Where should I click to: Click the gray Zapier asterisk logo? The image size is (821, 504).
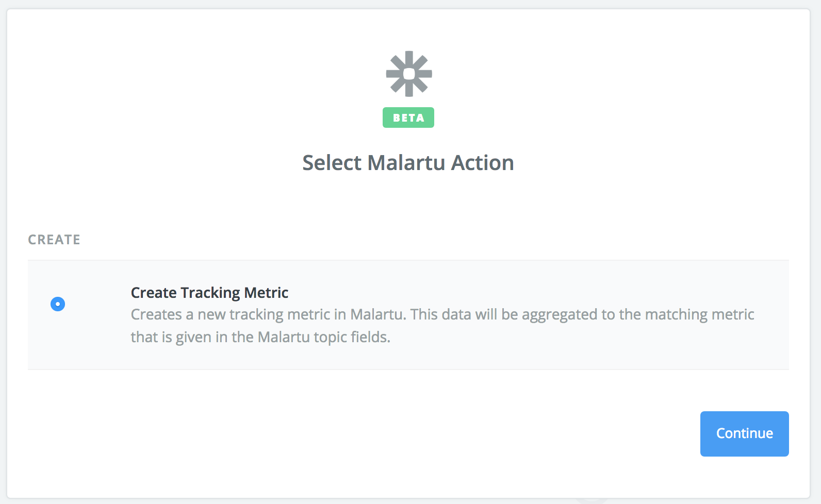[x=409, y=74]
